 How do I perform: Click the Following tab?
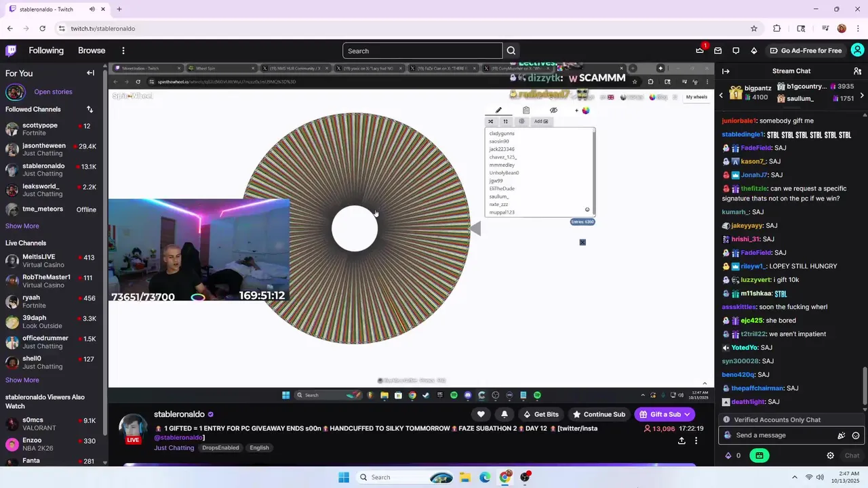46,51
